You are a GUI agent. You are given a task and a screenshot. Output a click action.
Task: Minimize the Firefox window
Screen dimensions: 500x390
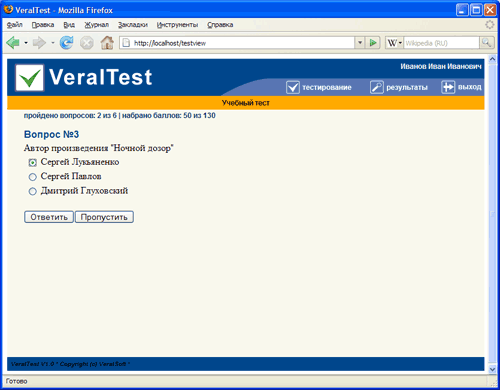pyautogui.click(x=462, y=10)
